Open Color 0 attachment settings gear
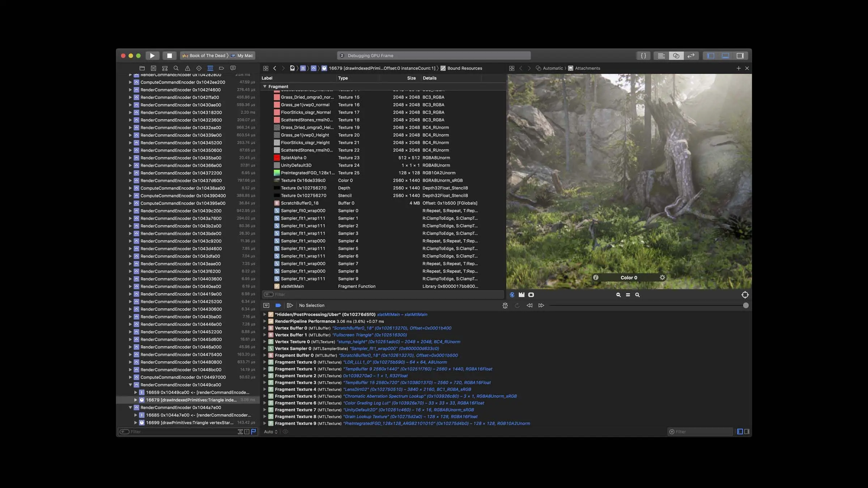868x488 pixels. [x=662, y=278]
